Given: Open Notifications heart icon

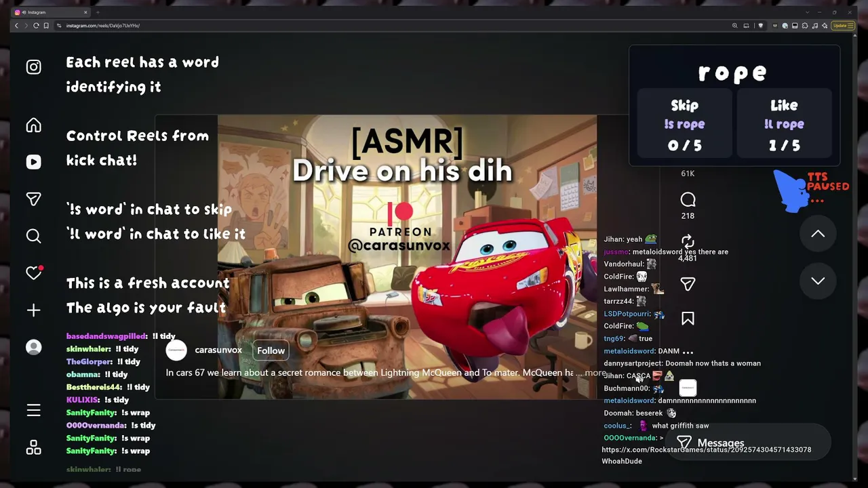Looking at the screenshot, I should [34, 272].
